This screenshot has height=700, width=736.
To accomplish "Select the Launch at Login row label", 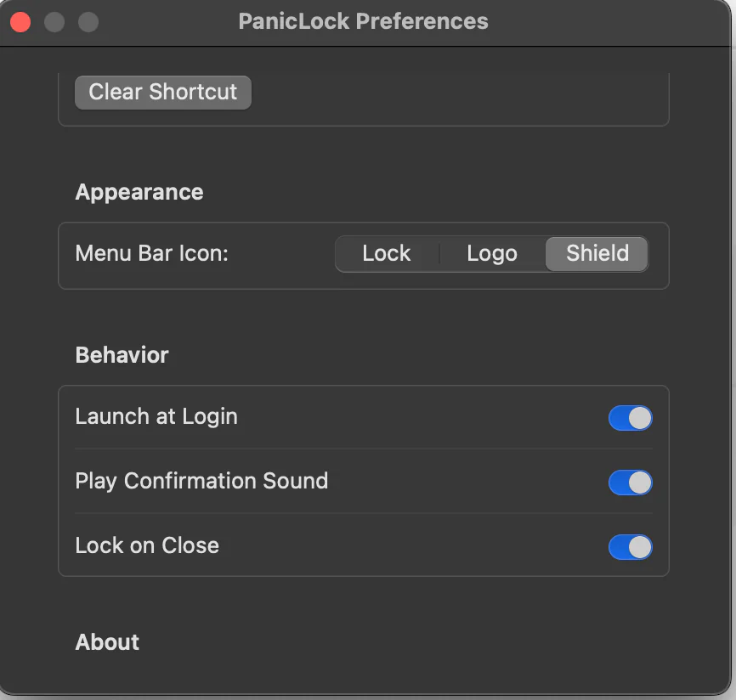I will click(x=156, y=417).
